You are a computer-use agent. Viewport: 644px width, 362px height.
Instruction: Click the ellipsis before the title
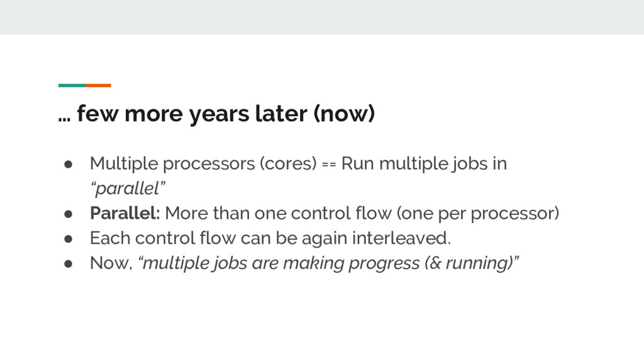point(64,117)
